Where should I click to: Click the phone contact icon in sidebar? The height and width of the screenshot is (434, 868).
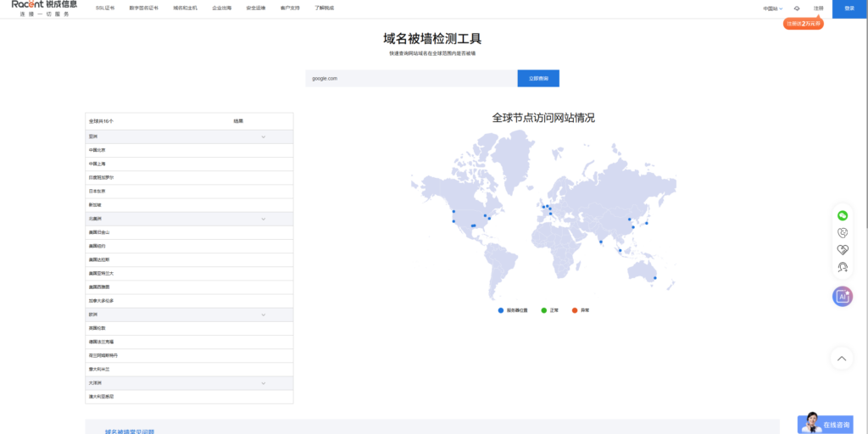(842, 233)
